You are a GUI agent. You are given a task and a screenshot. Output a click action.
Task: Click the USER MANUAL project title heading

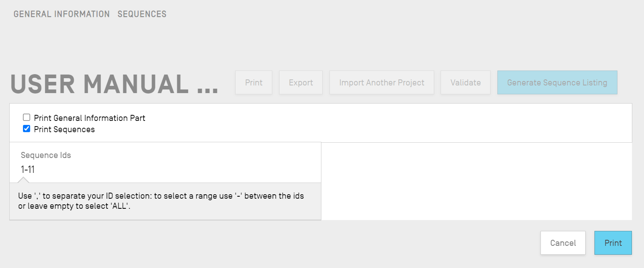tap(100, 84)
